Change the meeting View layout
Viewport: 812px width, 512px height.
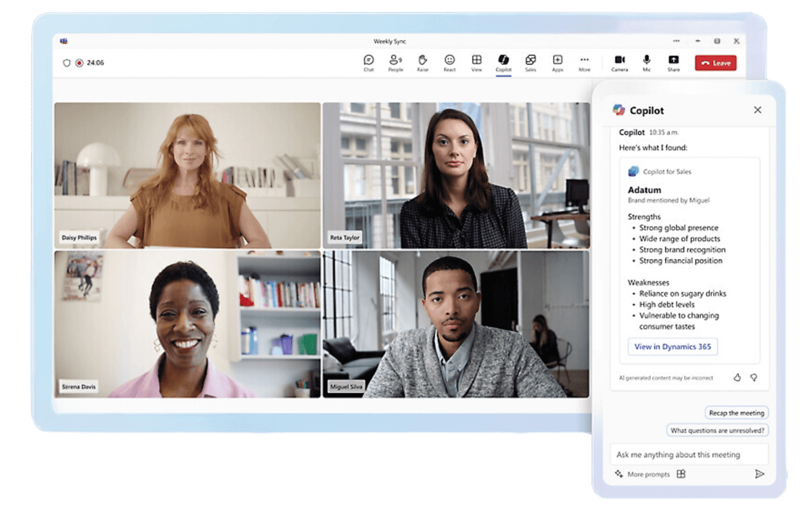[x=476, y=63]
